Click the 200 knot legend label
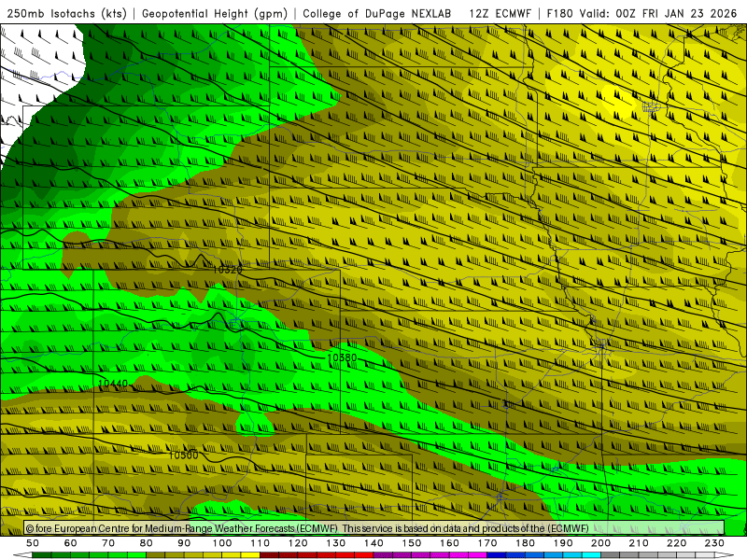This screenshot has width=747, height=560. 600,543
